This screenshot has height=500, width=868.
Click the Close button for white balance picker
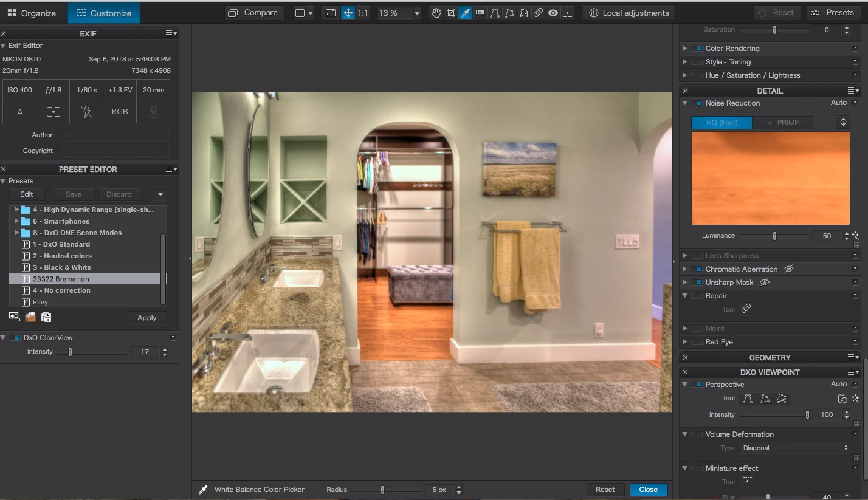pyautogui.click(x=649, y=490)
